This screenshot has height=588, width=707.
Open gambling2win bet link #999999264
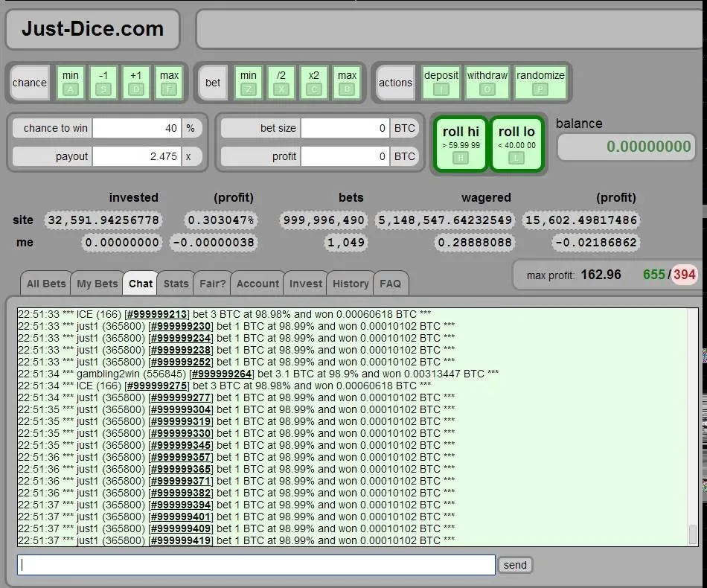[x=222, y=374]
